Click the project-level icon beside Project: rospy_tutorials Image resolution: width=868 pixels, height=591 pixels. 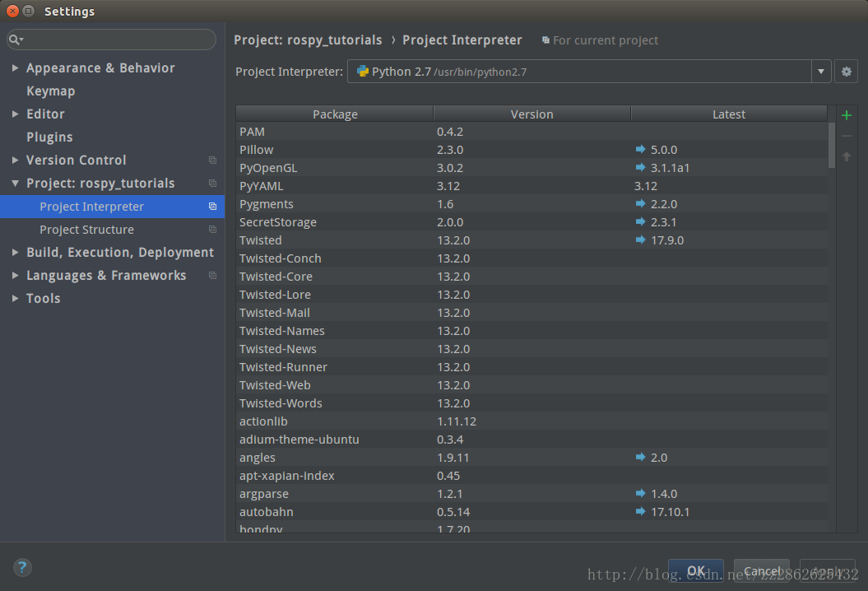point(212,184)
